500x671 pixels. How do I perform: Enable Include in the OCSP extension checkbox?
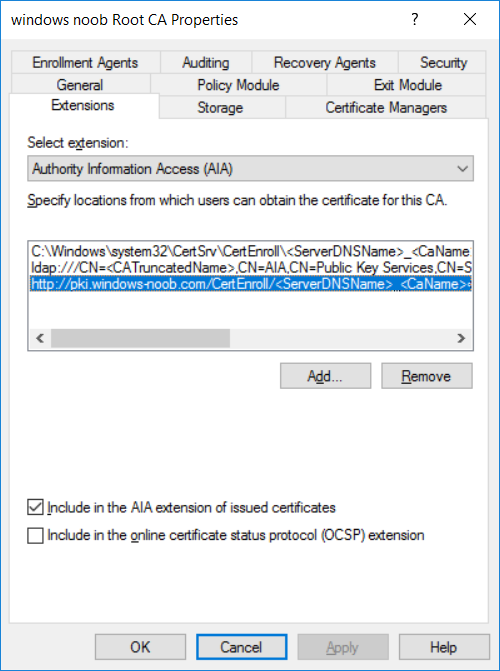36,535
